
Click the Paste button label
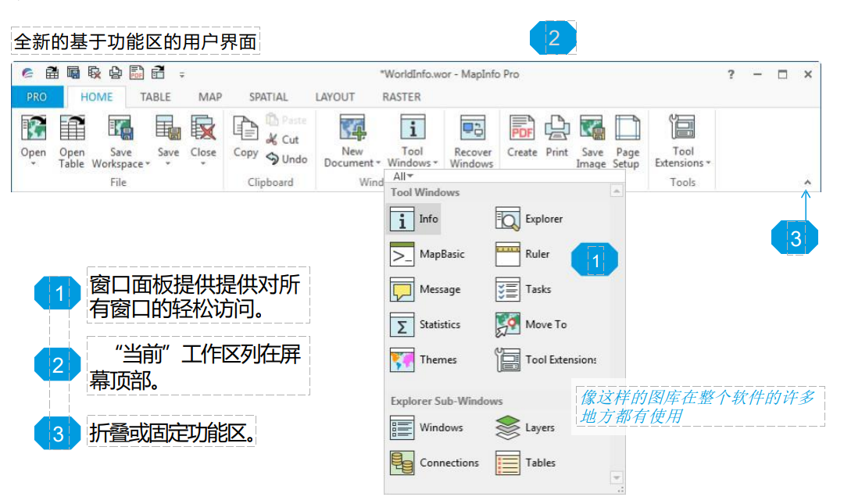click(x=294, y=120)
